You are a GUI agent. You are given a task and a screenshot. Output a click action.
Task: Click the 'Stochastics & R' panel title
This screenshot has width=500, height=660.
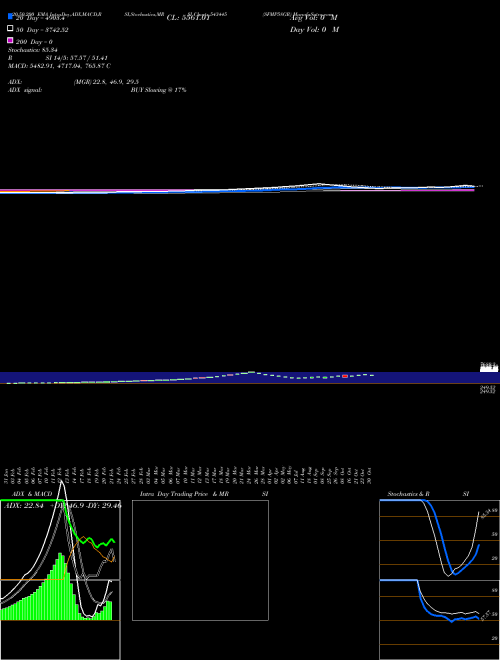pos(409,494)
